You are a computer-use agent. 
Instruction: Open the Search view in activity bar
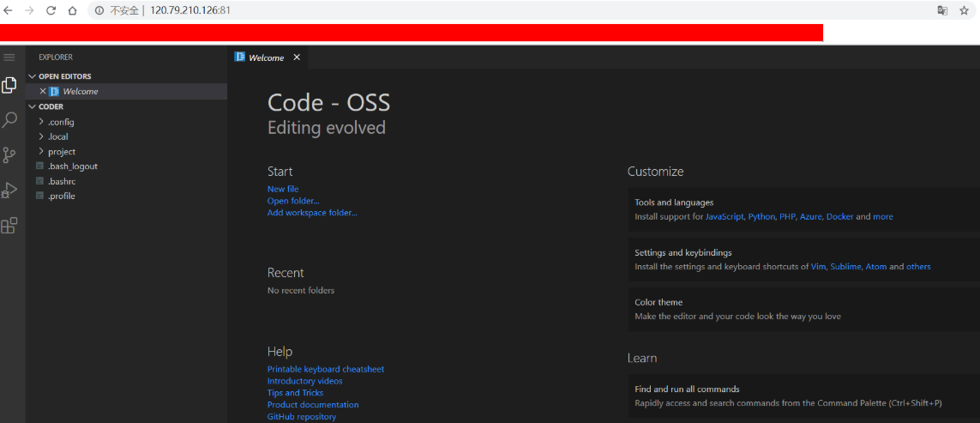pos(9,120)
